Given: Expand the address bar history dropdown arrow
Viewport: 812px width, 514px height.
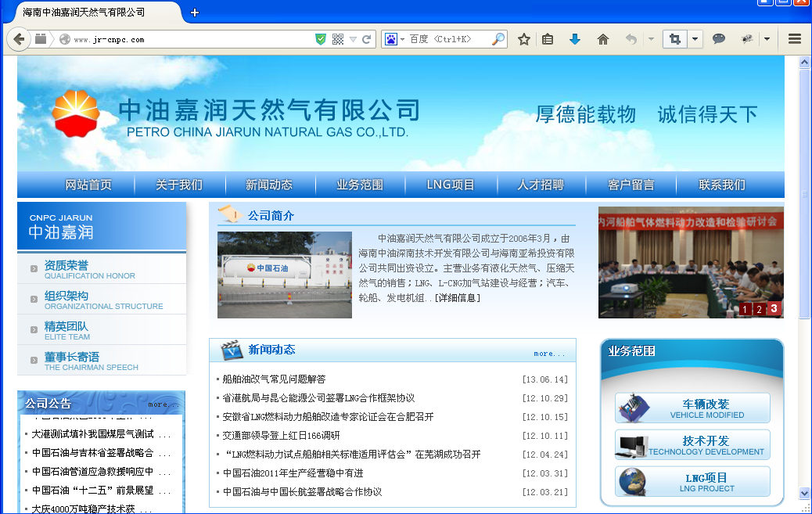Looking at the screenshot, I should pos(353,39).
